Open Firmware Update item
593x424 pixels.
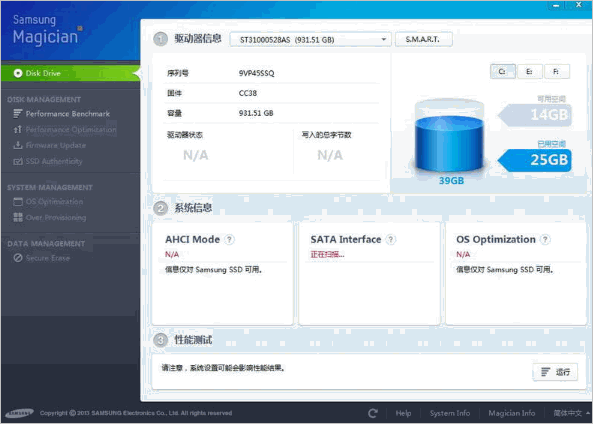pyautogui.click(x=56, y=146)
